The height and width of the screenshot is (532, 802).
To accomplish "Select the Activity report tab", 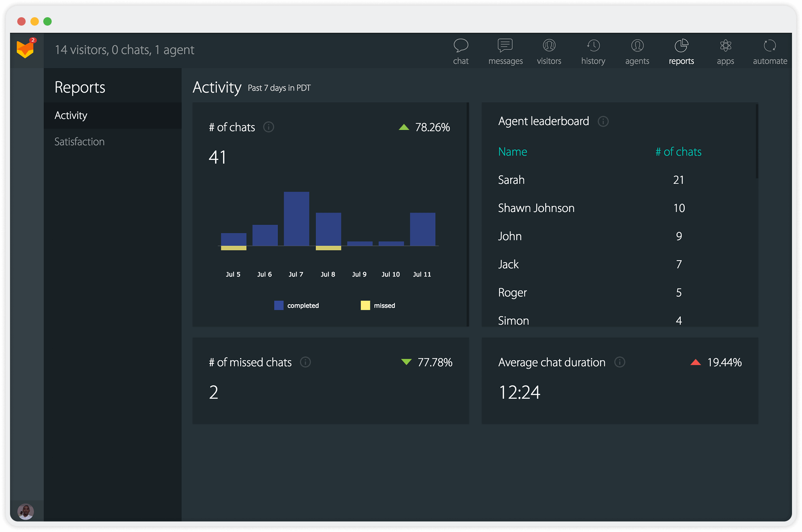I will pyautogui.click(x=70, y=115).
